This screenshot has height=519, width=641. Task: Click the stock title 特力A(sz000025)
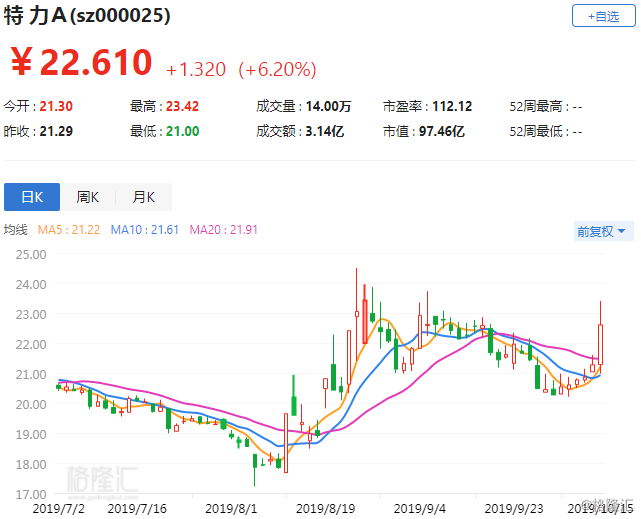(x=87, y=16)
